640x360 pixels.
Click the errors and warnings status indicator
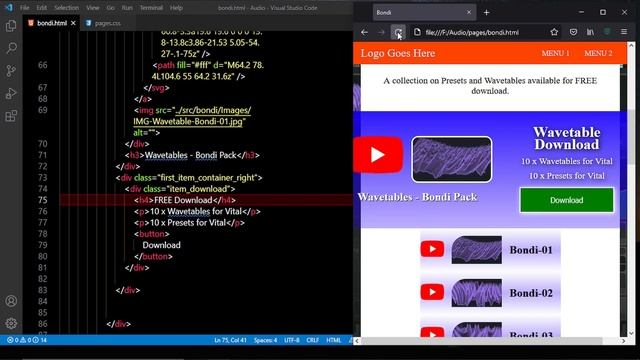click(x=27, y=340)
